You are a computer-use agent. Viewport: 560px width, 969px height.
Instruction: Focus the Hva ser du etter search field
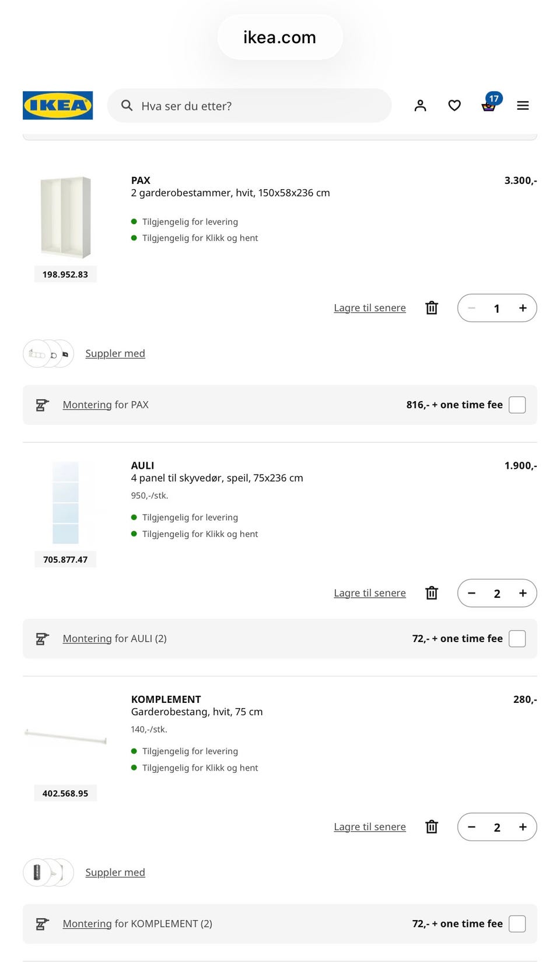point(249,106)
